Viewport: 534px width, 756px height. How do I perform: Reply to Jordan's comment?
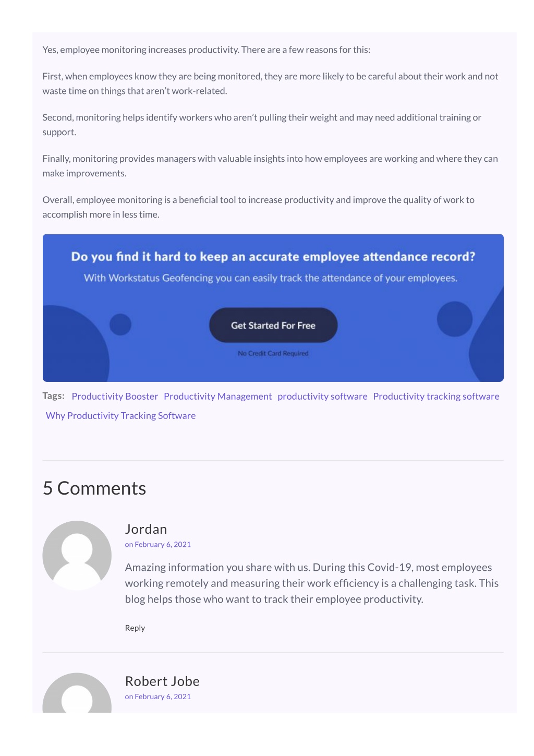135,628
